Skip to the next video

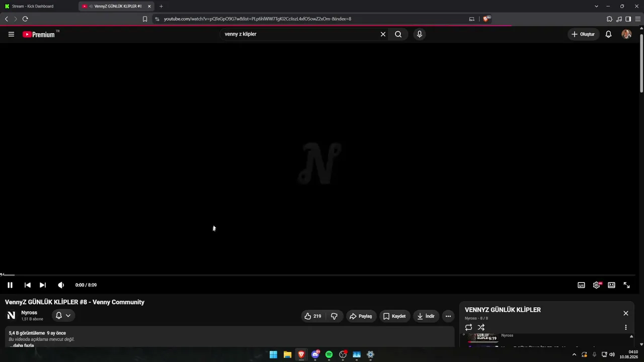(x=43, y=285)
